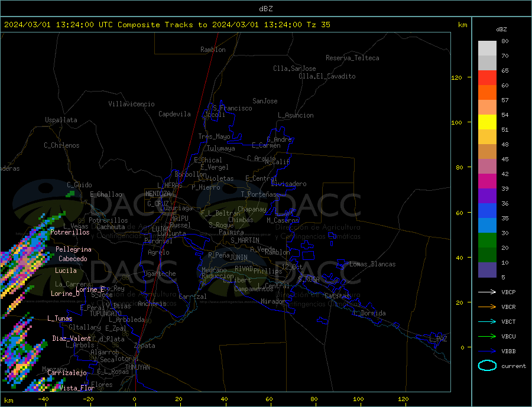Click the Capdevila label on the map

[x=174, y=114]
